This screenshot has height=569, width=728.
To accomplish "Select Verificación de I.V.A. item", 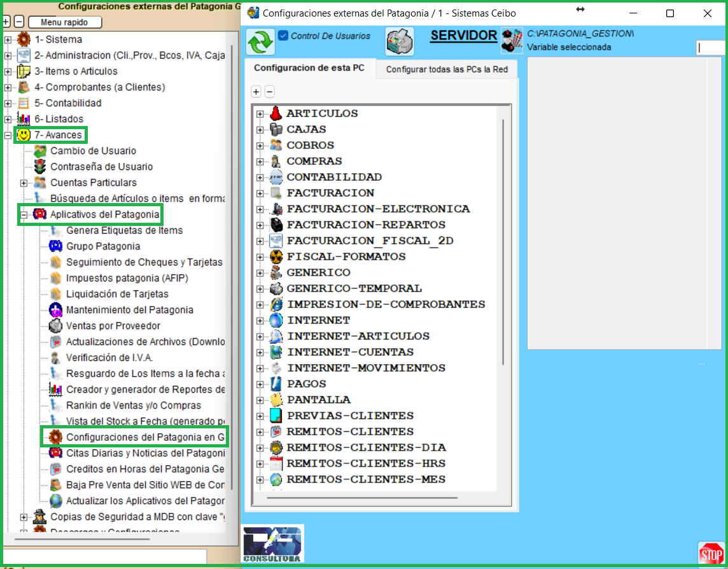I will click(x=109, y=357).
